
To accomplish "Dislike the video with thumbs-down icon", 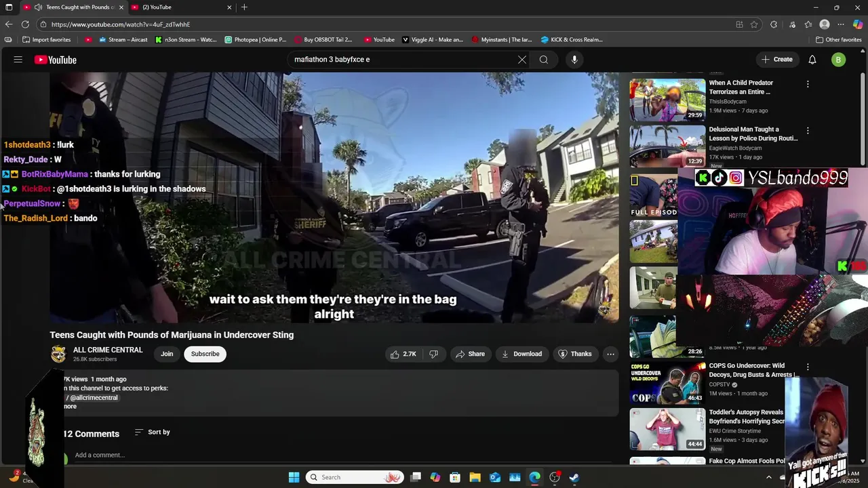I will click(433, 354).
